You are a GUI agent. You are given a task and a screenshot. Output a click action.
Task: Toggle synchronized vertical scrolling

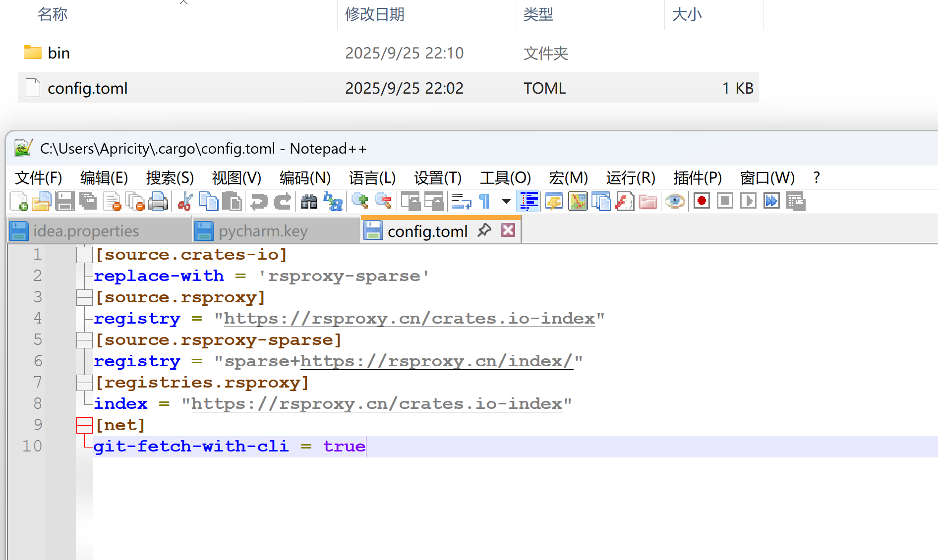coord(410,201)
